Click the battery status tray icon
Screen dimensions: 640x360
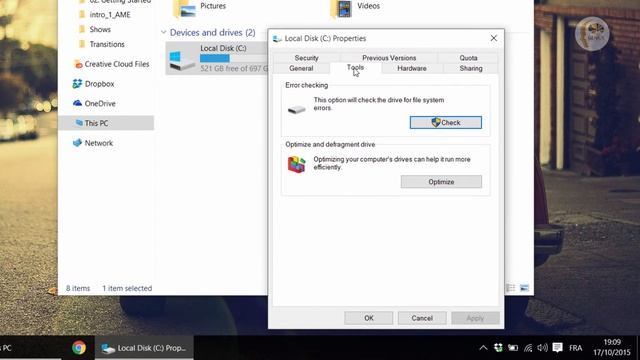tap(513, 348)
